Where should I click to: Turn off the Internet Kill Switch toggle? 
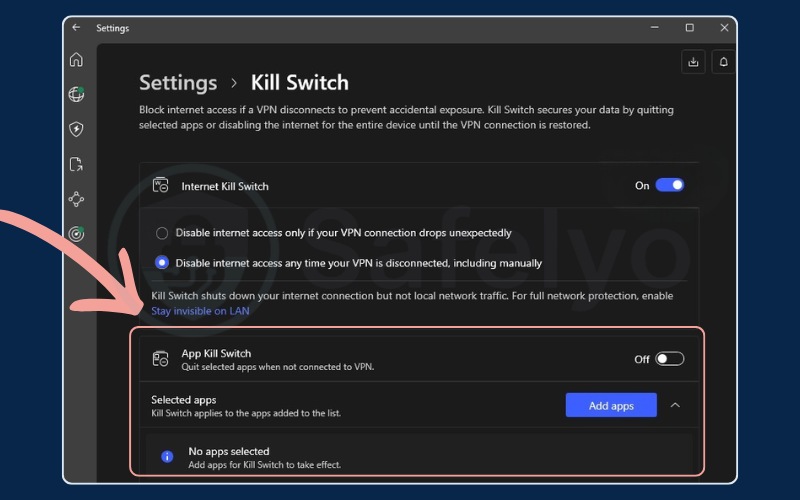click(669, 185)
